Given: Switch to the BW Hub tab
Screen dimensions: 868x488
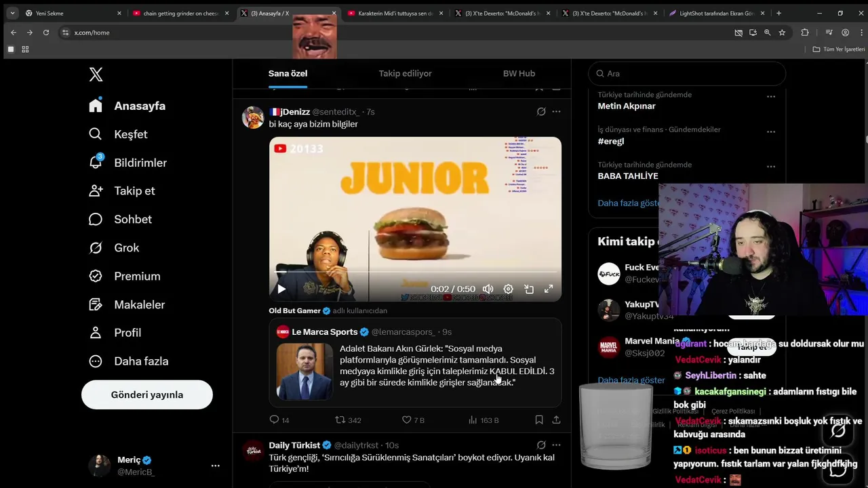Looking at the screenshot, I should pyautogui.click(x=519, y=73).
